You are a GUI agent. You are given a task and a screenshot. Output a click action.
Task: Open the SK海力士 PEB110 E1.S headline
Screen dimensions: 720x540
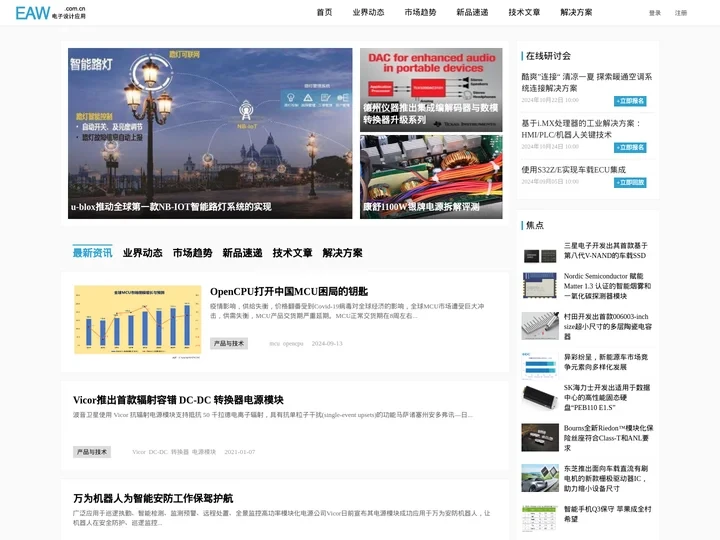[x=607, y=398]
